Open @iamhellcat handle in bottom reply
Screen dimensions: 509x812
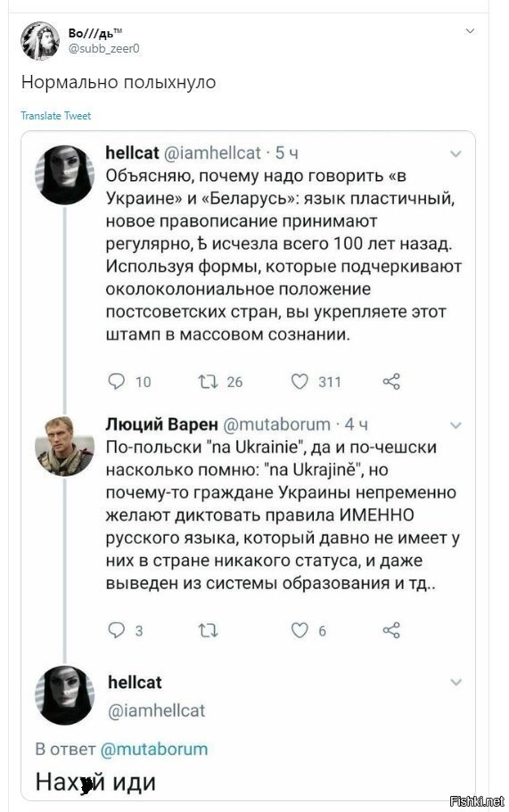tap(156, 710)
